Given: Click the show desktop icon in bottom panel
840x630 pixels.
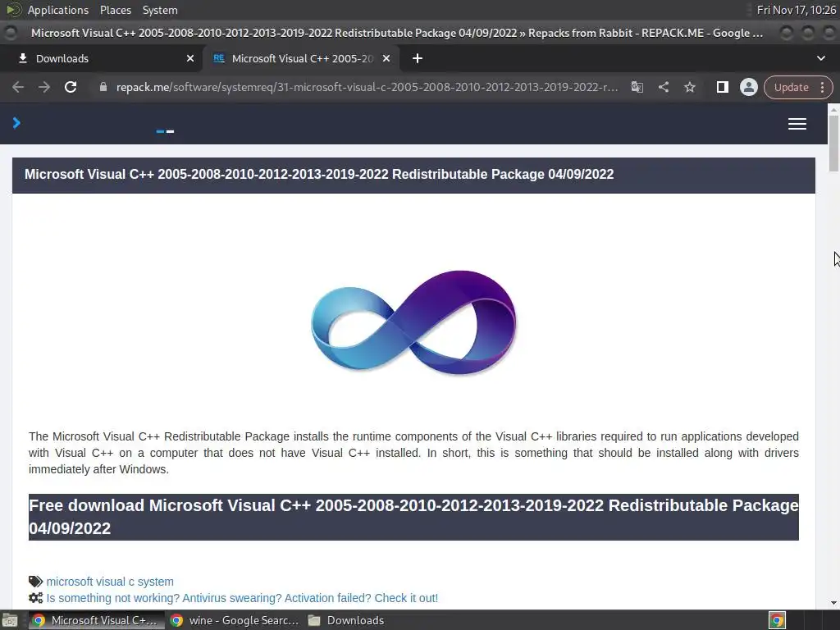Looking at the screenshot, I should [10, 620].
